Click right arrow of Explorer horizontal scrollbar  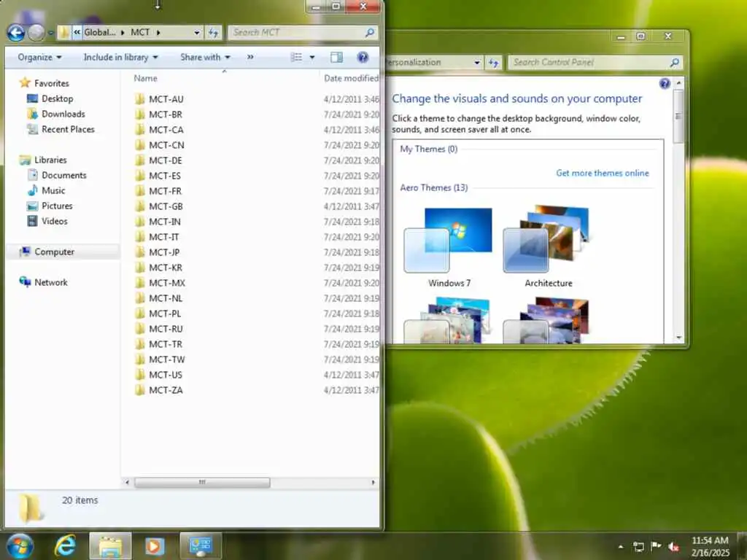[373, 483]
